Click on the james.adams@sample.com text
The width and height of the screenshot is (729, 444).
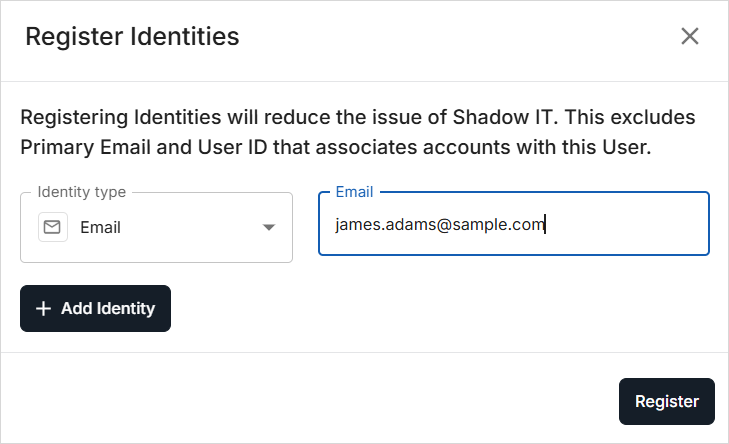click(x=440, y=225)
